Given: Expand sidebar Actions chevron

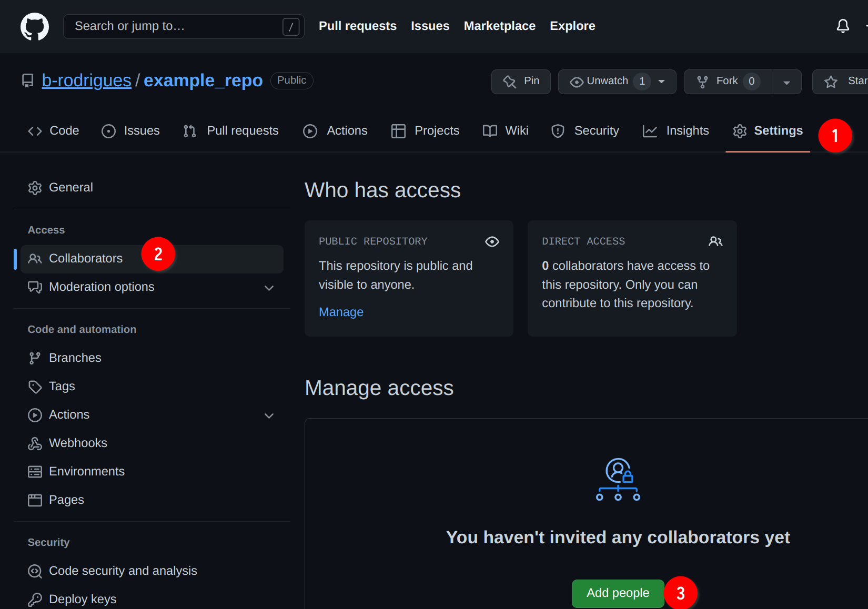Looking at the screenshot, I should tap(269, 415).
